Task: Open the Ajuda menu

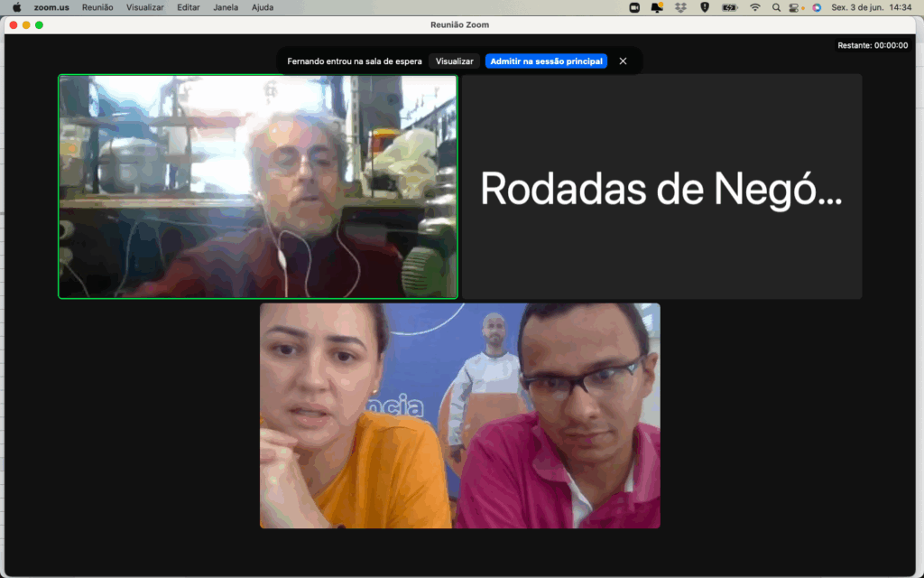Action: pyautogui.click(x=263, y=7)
